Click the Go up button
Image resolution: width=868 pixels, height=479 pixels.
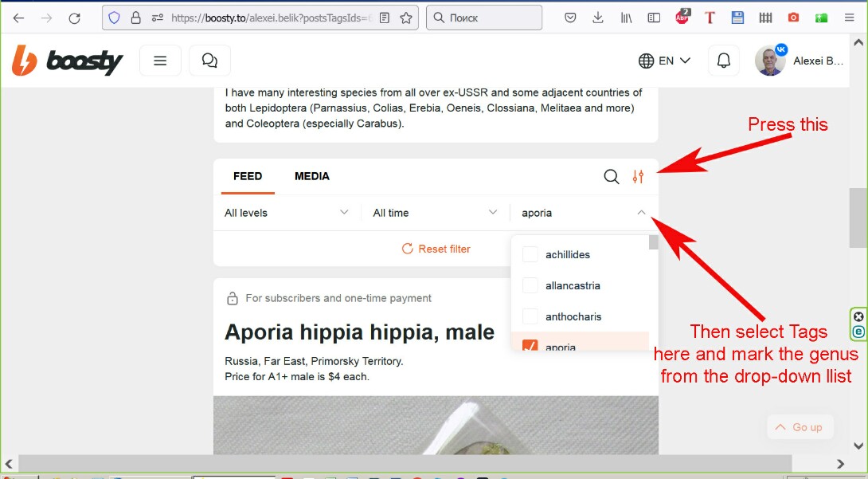pos(800,427)
